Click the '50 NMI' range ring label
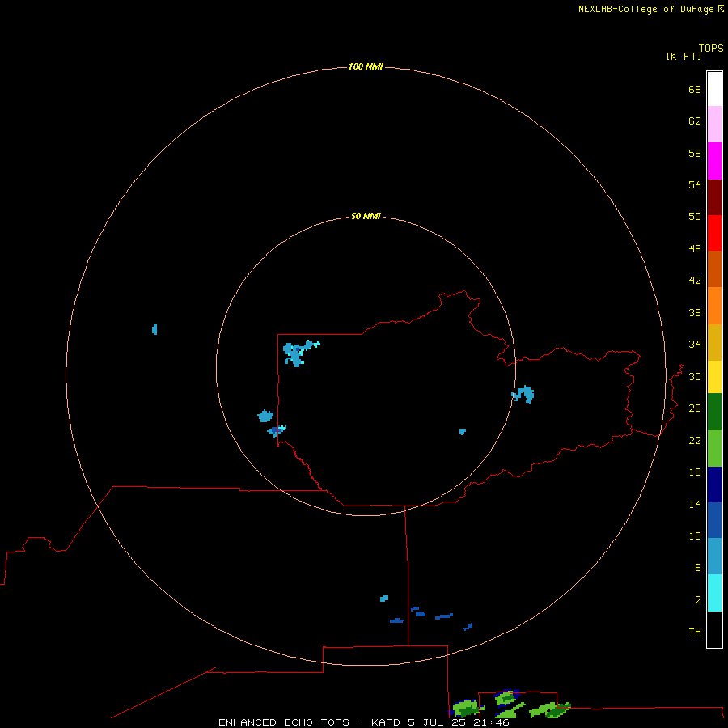728x728 pixels. coord(366,216)
